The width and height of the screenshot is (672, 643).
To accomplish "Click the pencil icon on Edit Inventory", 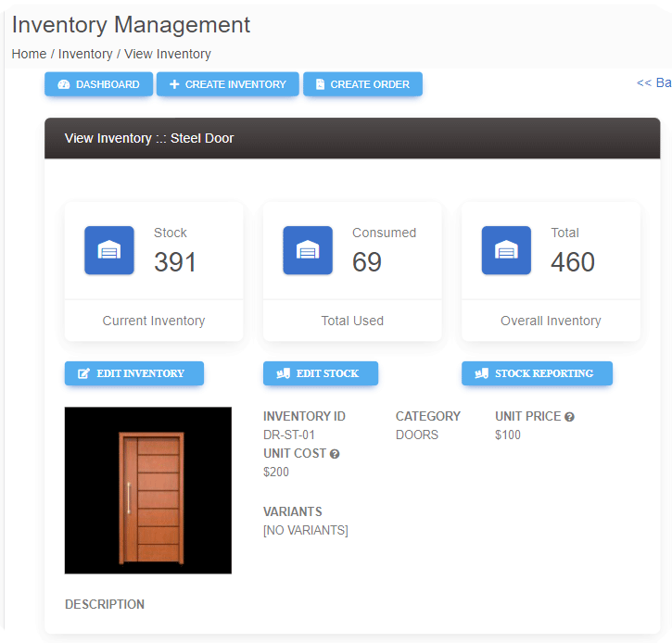I will (83, 373).
